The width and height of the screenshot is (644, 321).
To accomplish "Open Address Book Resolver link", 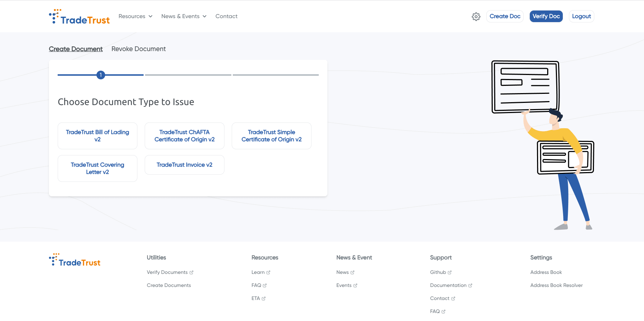I will 556,285.
